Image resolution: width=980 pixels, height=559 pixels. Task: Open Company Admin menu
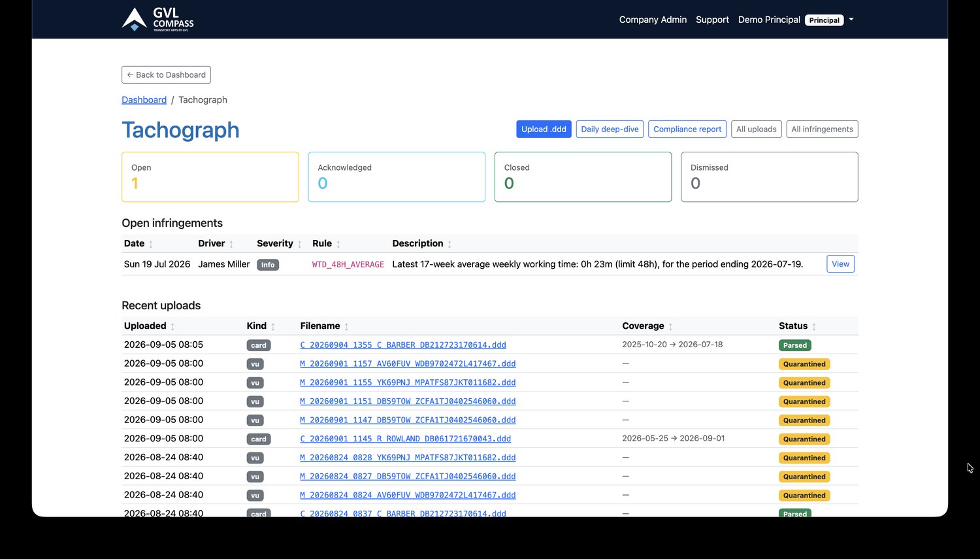tap(653, 20)
